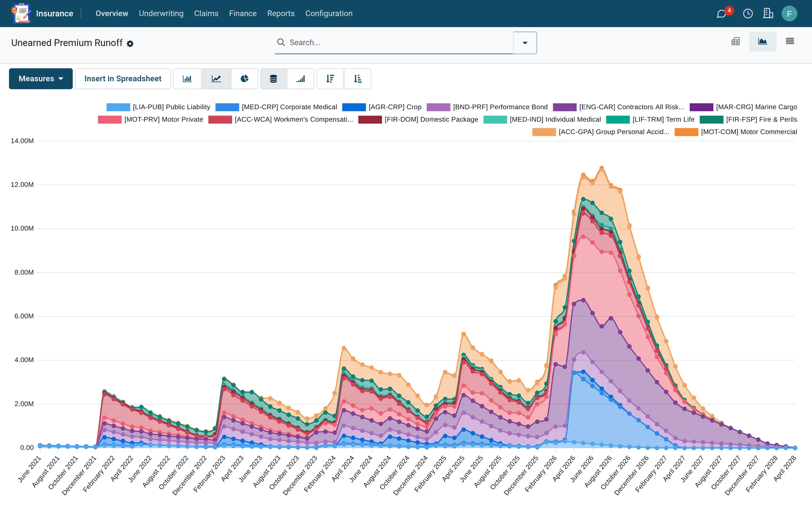Open the Underwriting menu
812x508 pixels.
161,14
